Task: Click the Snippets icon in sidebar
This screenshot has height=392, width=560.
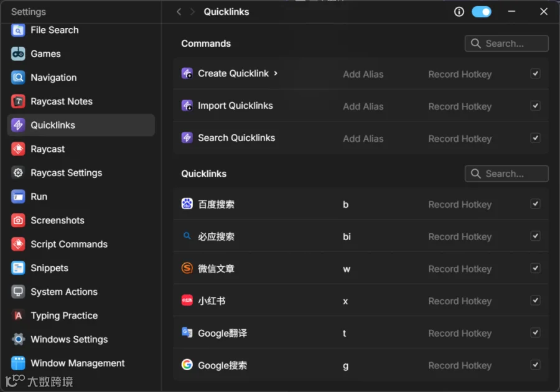Action: click(x=18, y=268)
